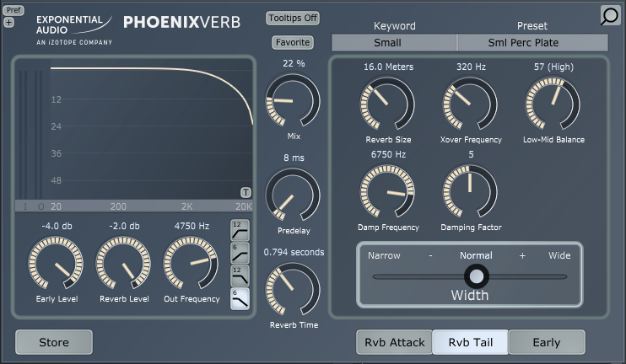Click the Reverb Size knob
This screenshot has width=626, height=364.
tap(387, 104)
